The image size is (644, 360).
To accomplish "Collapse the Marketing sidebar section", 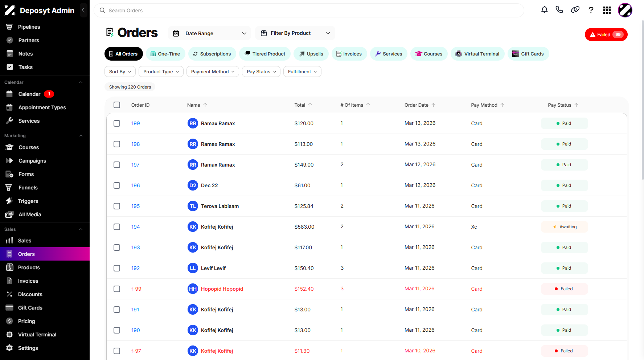I will point(81,136).
